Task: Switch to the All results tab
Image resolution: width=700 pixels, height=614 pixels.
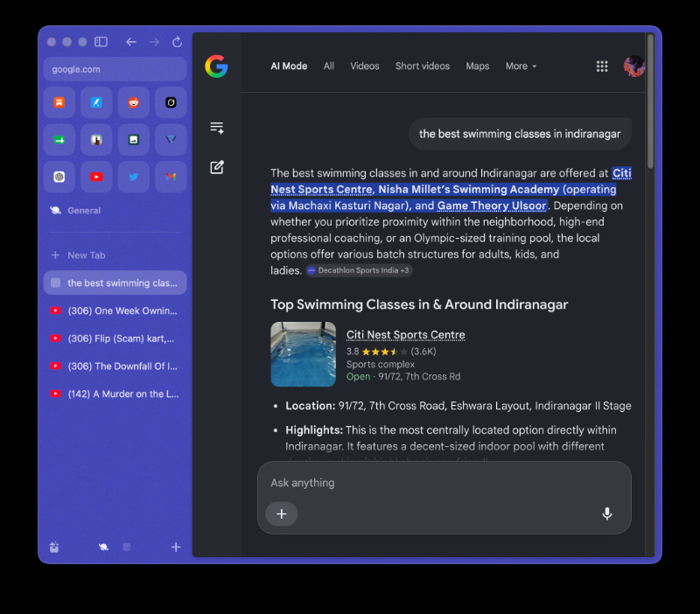Action: tap(329, 66)
